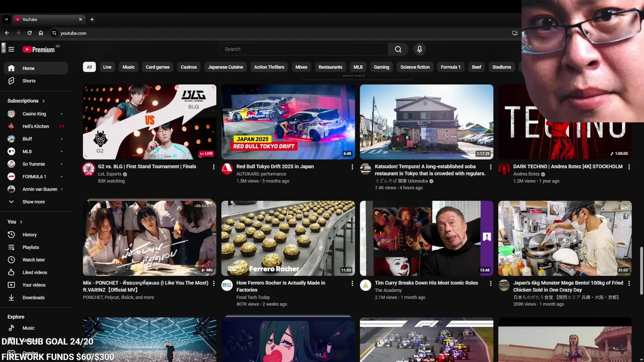This screenshot has width=644, height=362.
Task: Open The Academy channel link
Action: [x=388, y=290]
